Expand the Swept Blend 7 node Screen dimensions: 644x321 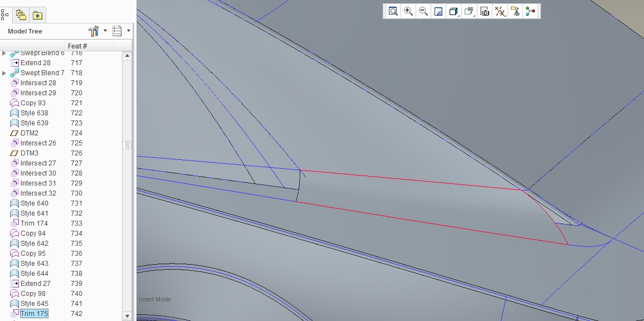[x=4, y=73]
